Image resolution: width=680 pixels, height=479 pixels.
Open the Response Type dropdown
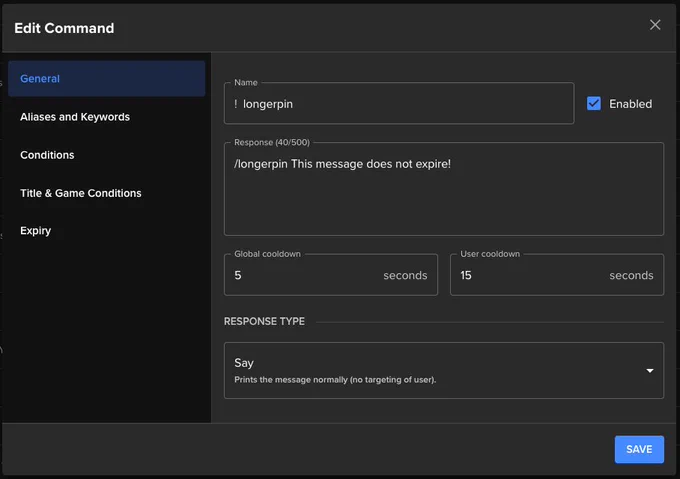pyautogui.click(x=444, y=370)
